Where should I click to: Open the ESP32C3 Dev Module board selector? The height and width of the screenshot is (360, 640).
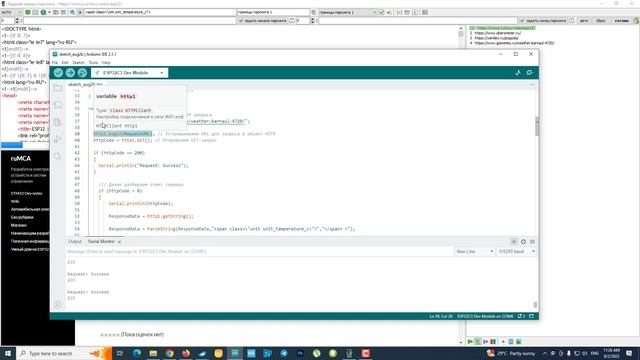tap(129, 73)
